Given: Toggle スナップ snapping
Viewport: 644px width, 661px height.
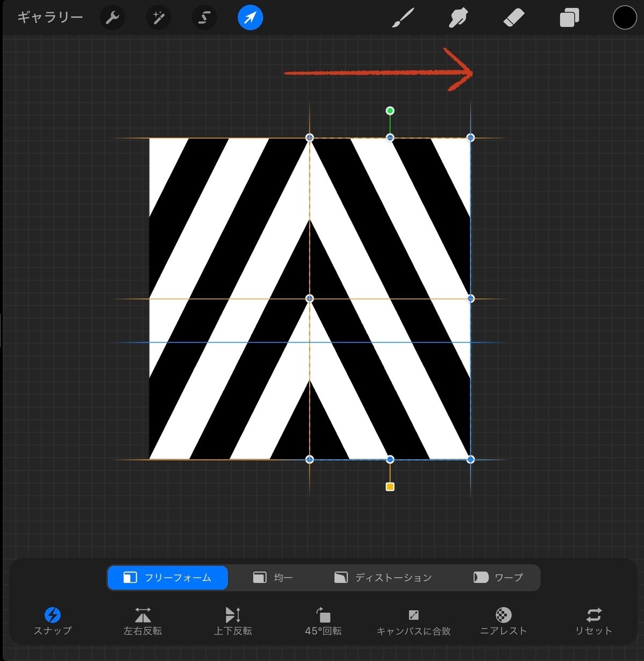Looking at the screenshot, I should (52, 621).
